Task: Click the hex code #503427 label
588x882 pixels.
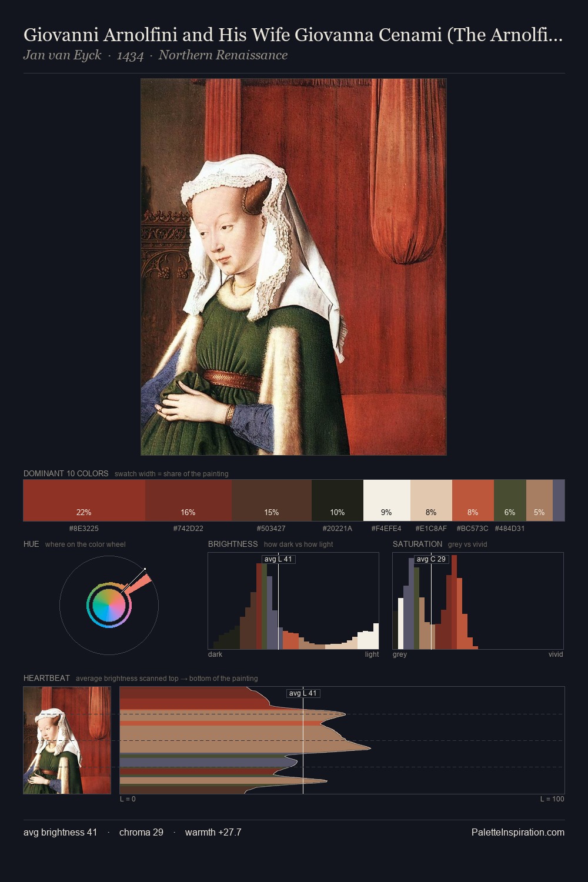Action: (x=272, y=529)
